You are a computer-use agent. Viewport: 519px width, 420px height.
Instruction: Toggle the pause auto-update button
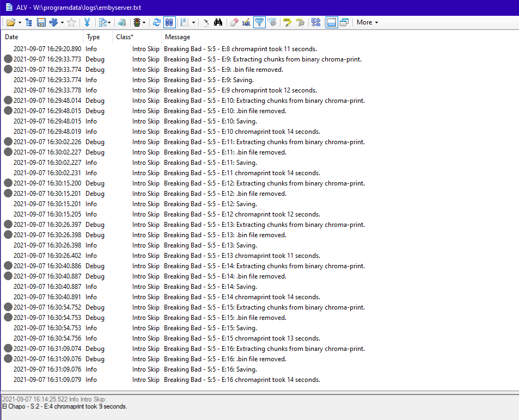[169, 22]
